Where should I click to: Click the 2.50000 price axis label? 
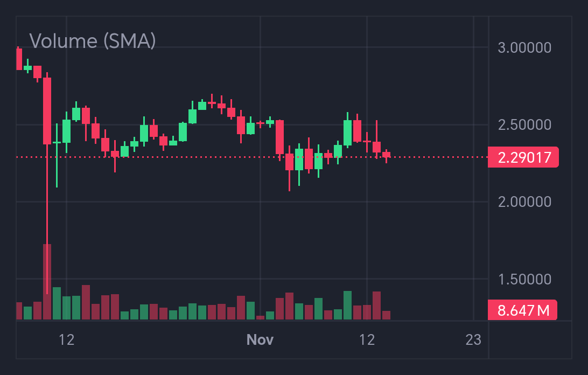[x=524, y=125]
